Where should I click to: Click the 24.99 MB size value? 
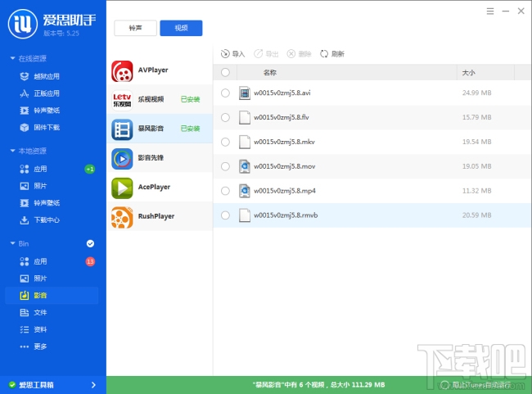476,93
